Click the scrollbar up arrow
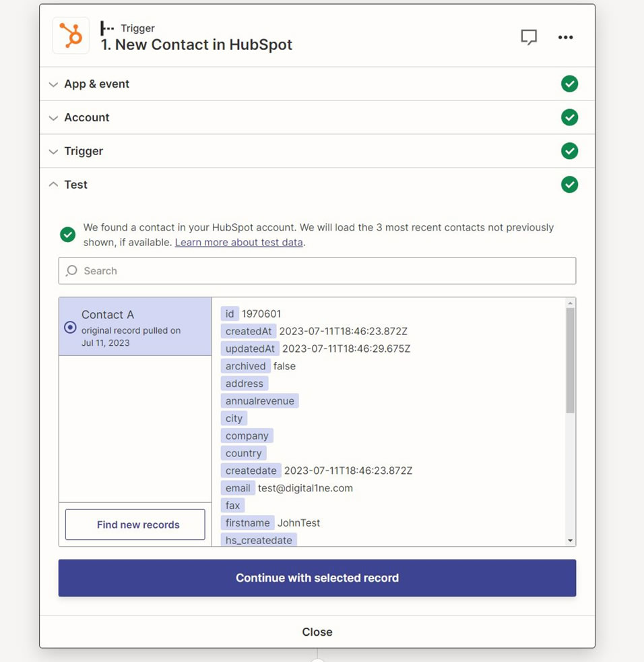644x662 pixels. (570, 303)
